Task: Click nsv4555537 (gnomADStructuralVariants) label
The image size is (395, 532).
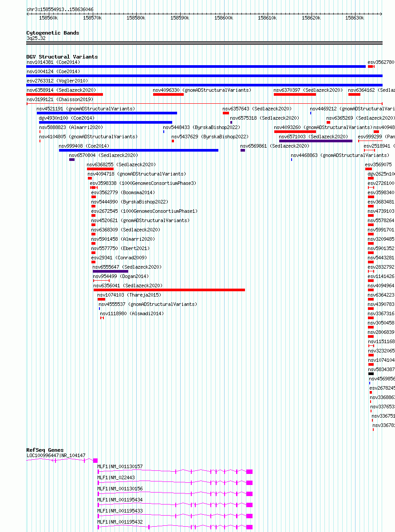Action: (x=148, y=304)
